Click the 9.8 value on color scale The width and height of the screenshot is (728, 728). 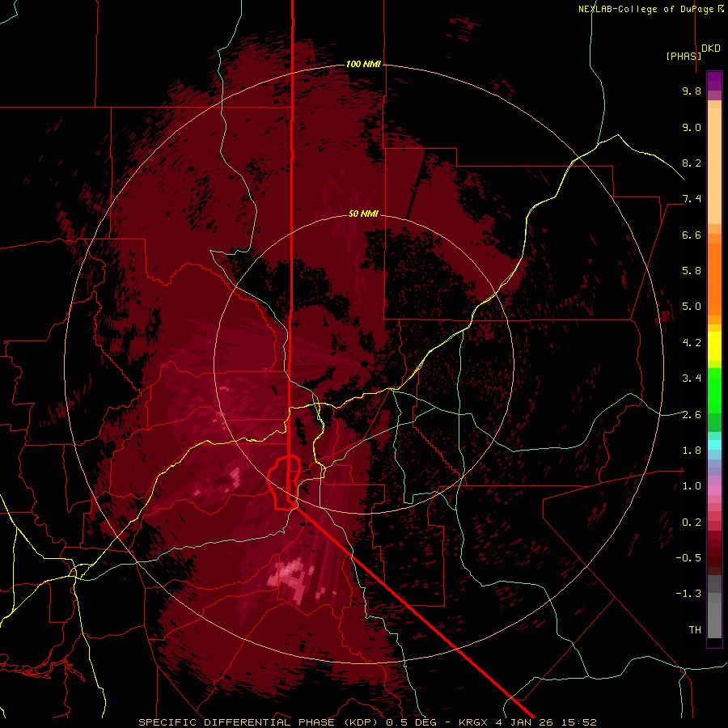[692, 91]
